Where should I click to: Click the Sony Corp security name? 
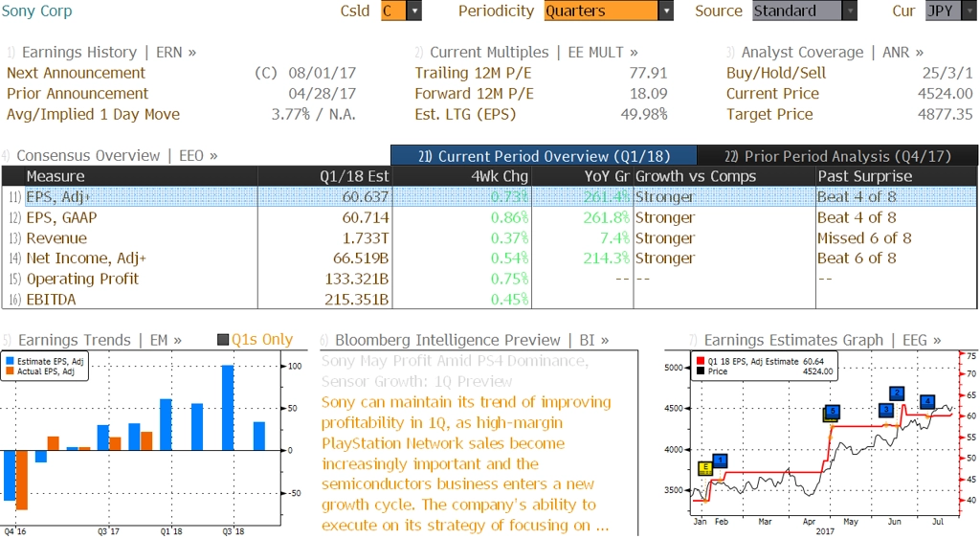point(37,11)
